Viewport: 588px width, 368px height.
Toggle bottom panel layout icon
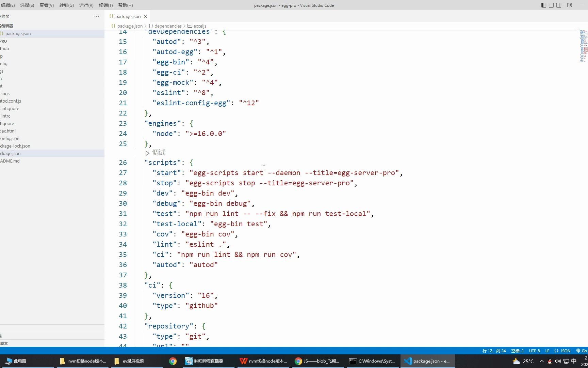[551, 5]
